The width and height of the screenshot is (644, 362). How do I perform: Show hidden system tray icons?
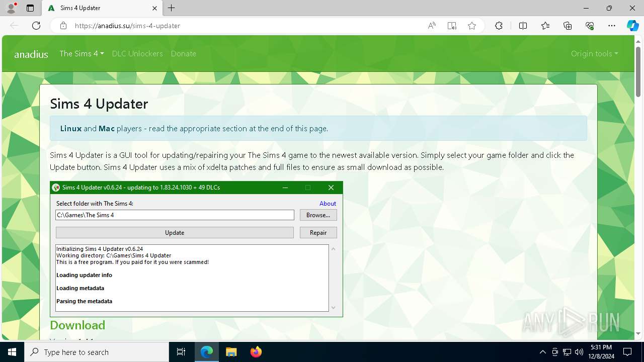pos(542,352)
